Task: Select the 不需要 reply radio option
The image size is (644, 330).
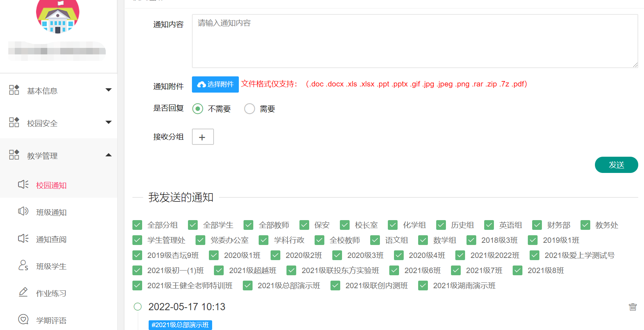Action: [x=198, y=109]
